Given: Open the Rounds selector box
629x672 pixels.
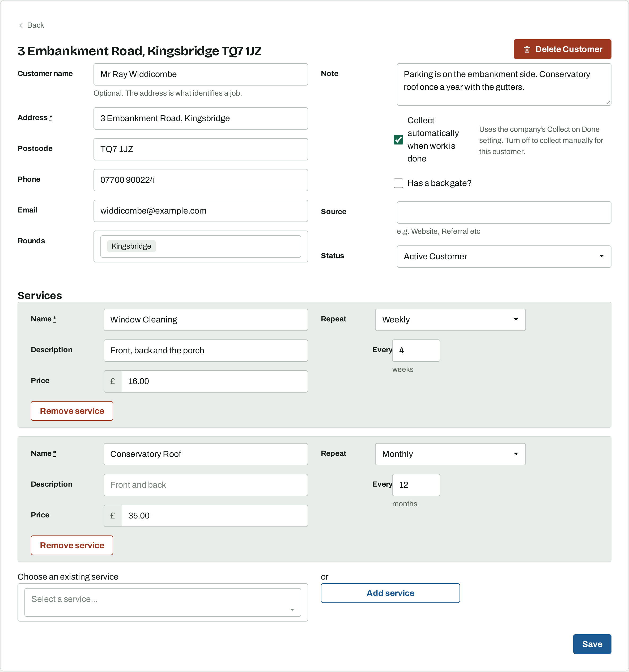Looking at the screenshot, I should tap(201, 246).
